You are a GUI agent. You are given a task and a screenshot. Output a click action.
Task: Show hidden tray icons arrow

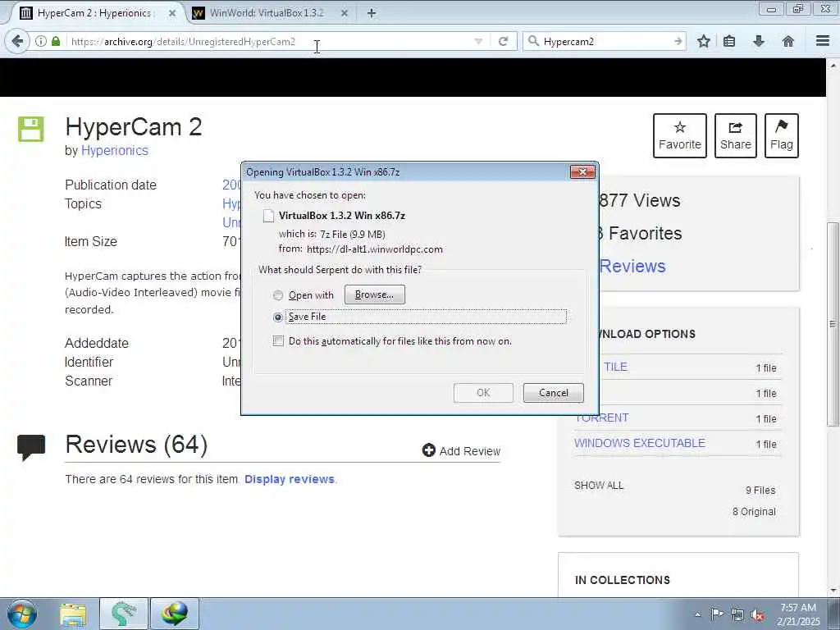coord(697,614)
